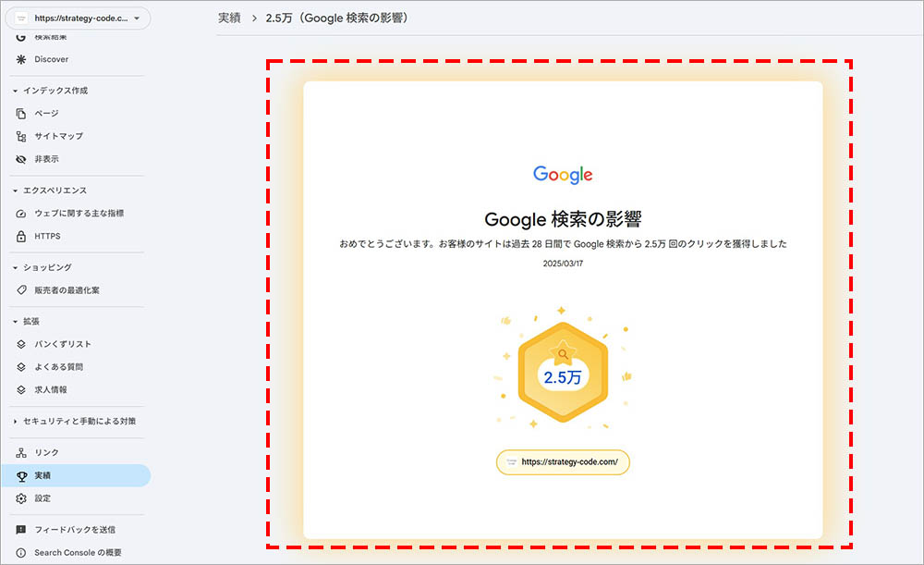The width and height of the screenshot is (924, 565).
Task: Click the 販売者の最適化案 tag icon
Action: (x=21, y=289)
